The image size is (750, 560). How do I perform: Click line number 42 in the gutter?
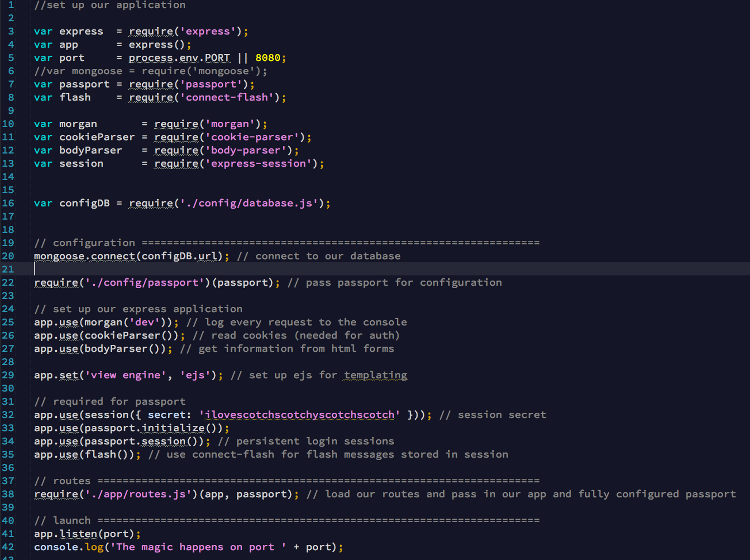click(8, 547)
